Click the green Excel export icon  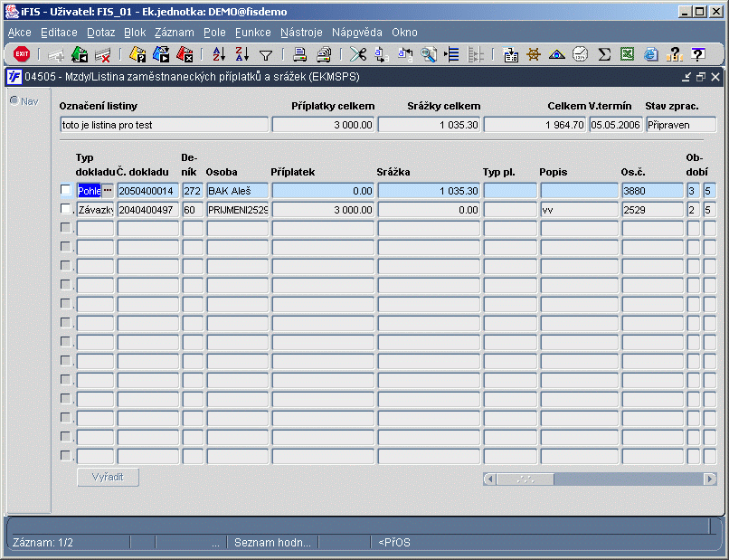pos(627,54)
